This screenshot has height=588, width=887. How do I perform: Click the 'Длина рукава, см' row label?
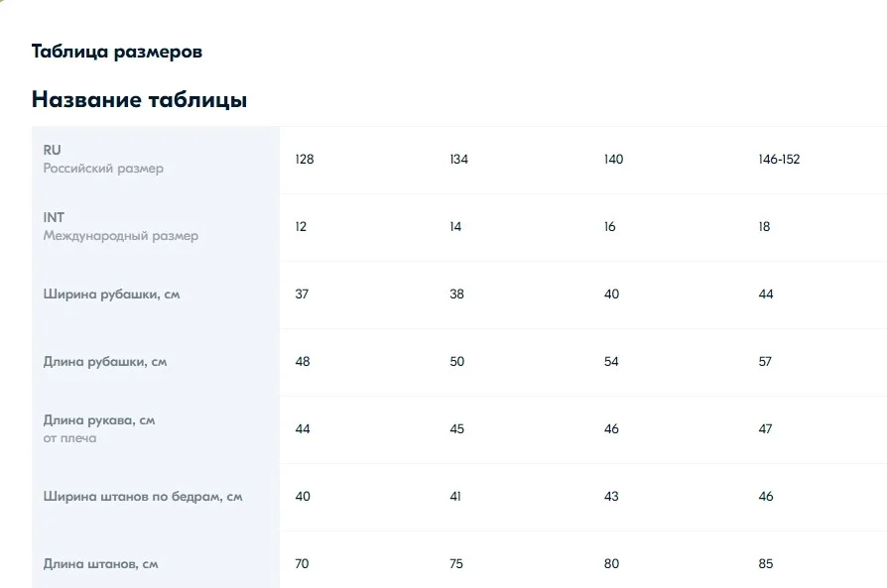99,420
